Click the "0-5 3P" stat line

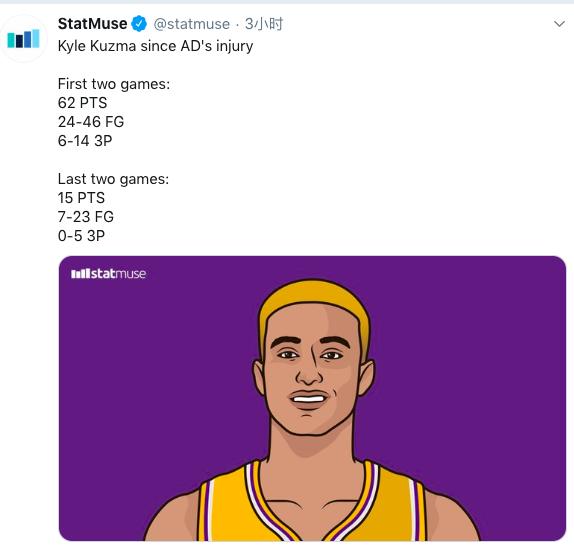click(81, 236)
